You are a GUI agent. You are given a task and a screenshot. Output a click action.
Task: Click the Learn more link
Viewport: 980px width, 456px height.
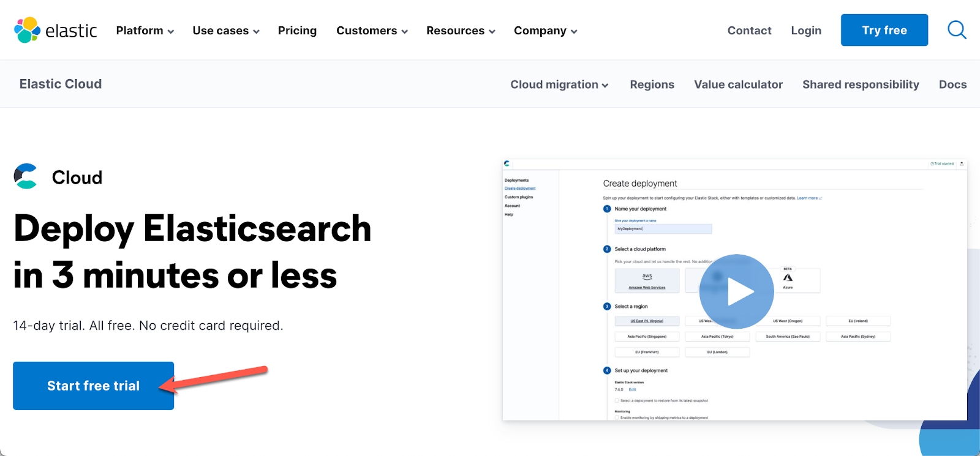pos(809,198)
